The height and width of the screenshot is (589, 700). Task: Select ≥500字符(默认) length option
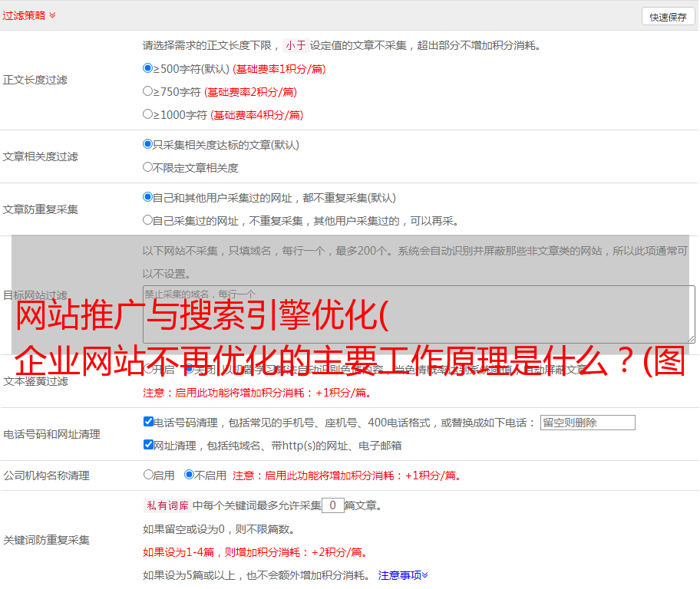point(147,68)
